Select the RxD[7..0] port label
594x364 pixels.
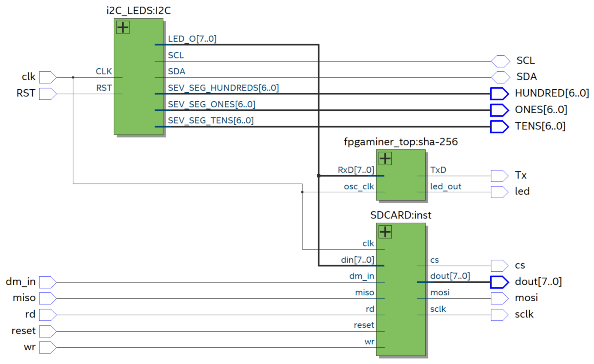click(356, 170)
